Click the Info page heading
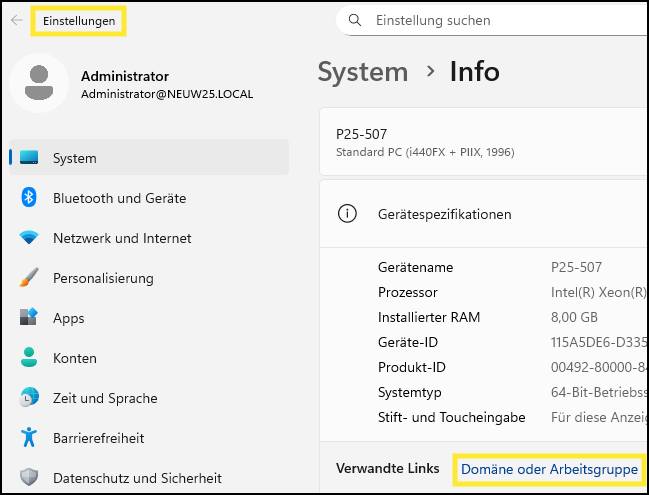The height and width of the screenshot is (495, 649). [x=474, y=72]
